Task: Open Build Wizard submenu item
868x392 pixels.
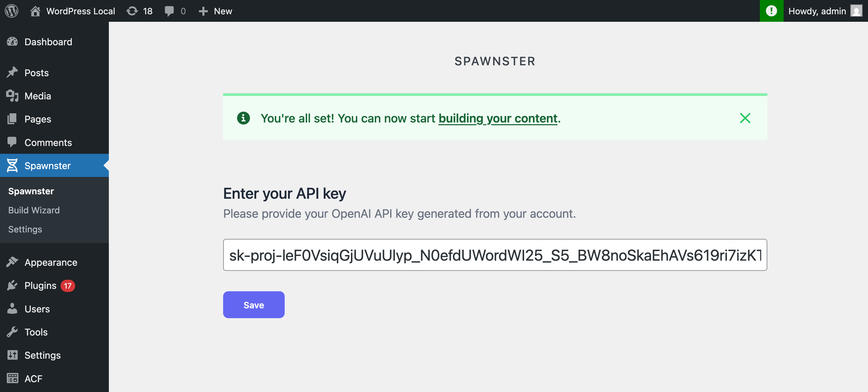Action: click(x=34, y=210)
